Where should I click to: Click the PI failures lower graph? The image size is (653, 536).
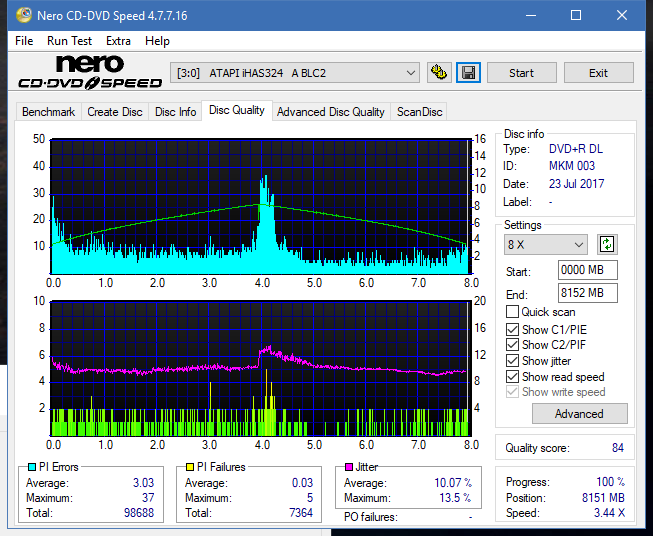[x=261, y=368]
